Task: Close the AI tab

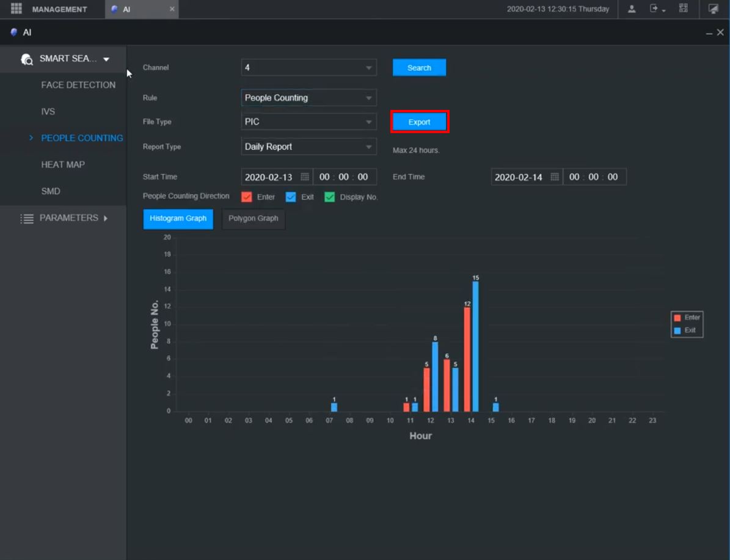Action: tap(172, 9)
